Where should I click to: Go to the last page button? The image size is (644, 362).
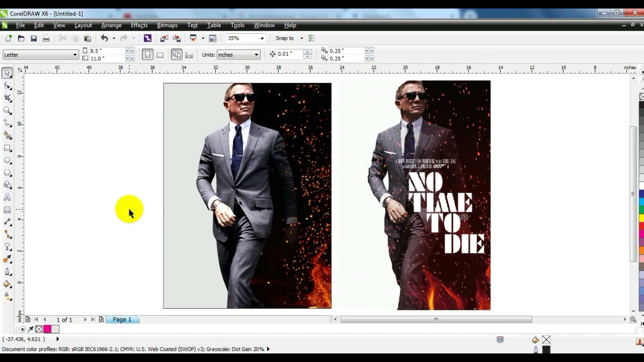point(93,320)
